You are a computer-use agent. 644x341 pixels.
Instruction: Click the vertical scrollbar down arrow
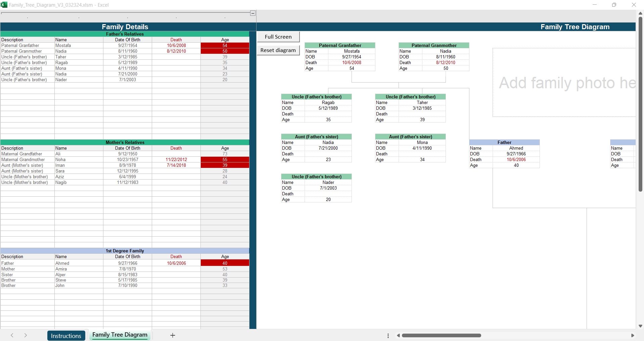click(640, 326)
